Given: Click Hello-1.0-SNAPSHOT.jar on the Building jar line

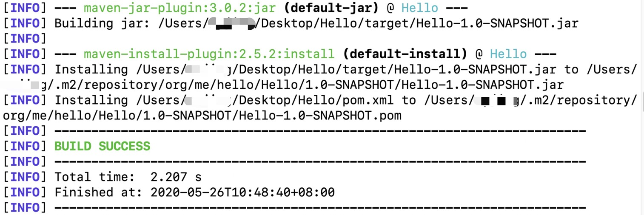Looking at the screenshot, I should (x=498, y=23).
